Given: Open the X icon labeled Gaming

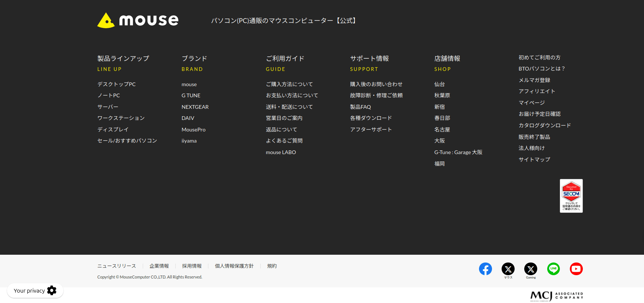Looking at the screenshot, I should (x=531, y=269).
